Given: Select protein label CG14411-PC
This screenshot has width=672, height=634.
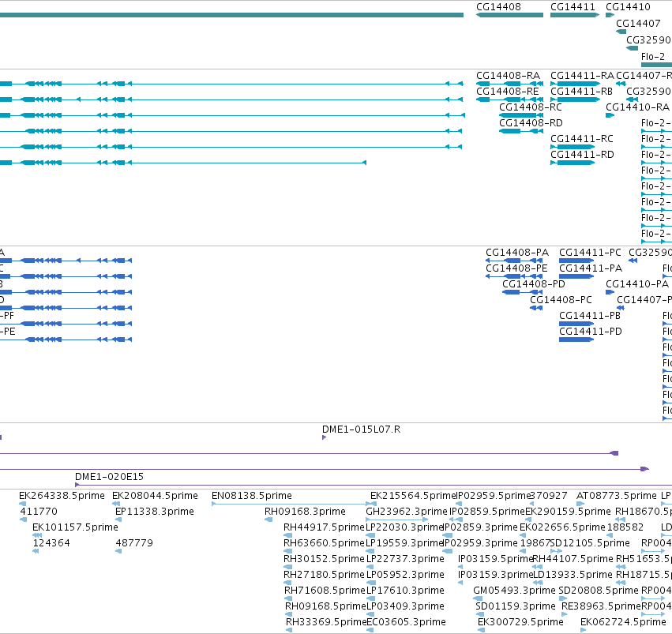Looking at the screenshot, I should pos(590,253).
